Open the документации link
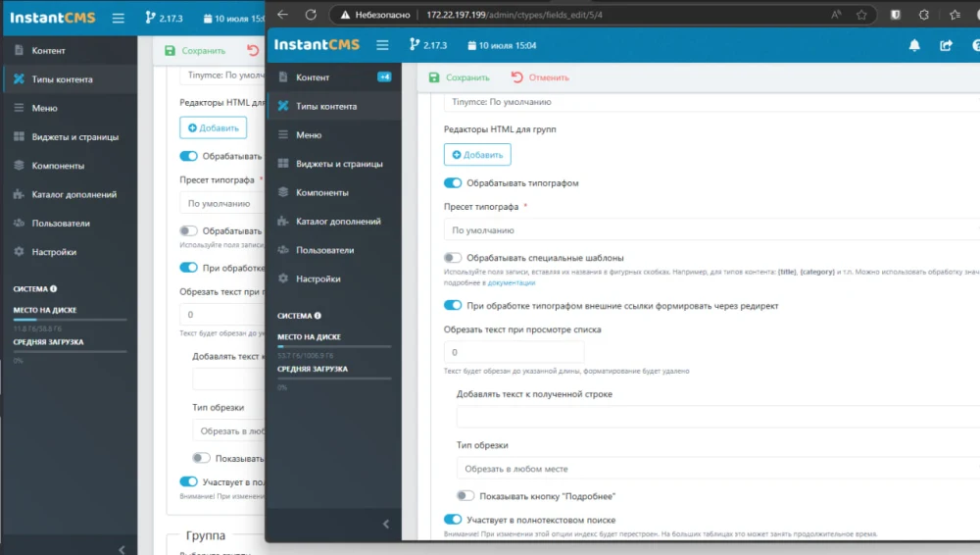 point(512,282)
